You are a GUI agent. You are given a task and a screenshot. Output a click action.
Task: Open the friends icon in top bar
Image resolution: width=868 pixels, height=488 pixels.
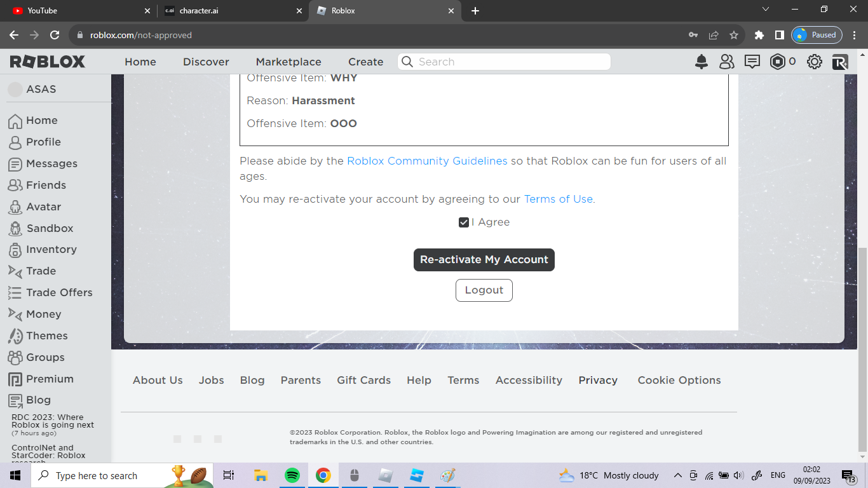(x=726, y=62)
